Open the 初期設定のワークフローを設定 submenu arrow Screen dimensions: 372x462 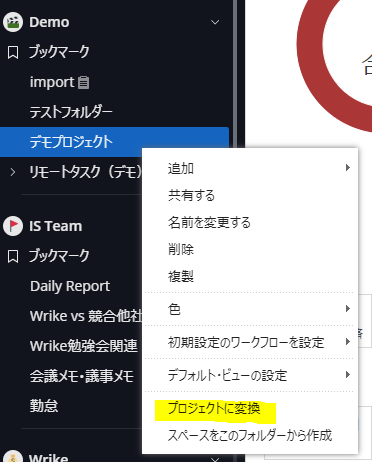pos(348,342)
